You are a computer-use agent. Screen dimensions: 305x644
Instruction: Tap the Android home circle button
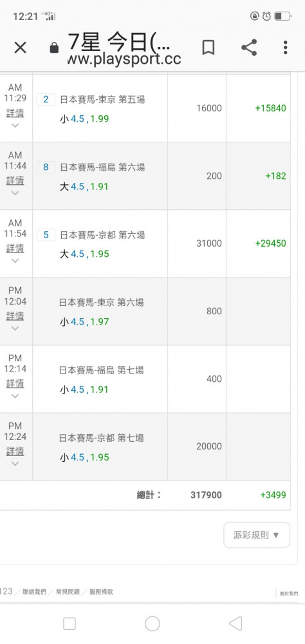(x=152, y=624)
